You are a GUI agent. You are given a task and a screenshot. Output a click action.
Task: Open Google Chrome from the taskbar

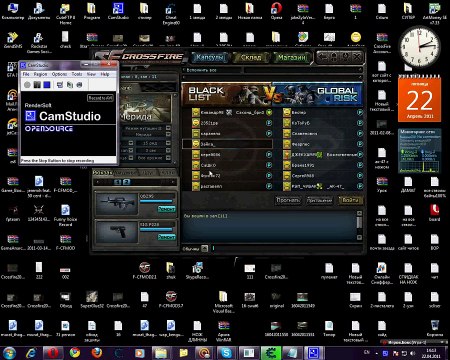point(75,353)
